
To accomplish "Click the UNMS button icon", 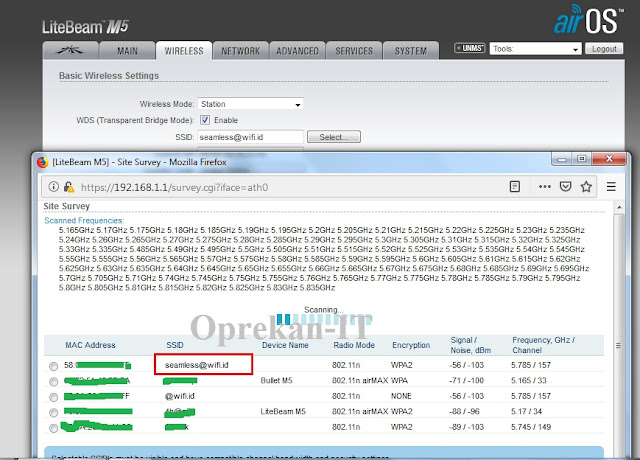I will click(469, 48).
